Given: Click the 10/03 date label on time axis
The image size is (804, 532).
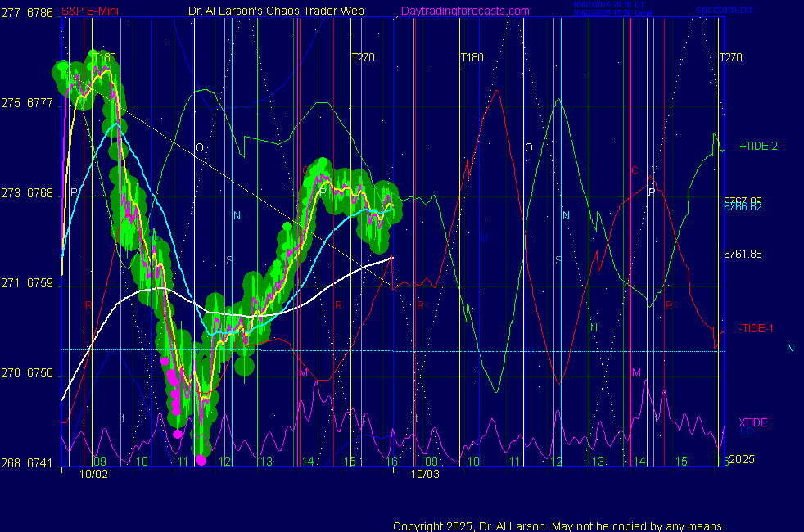Looking at the screenshot, I should point(424,473).
